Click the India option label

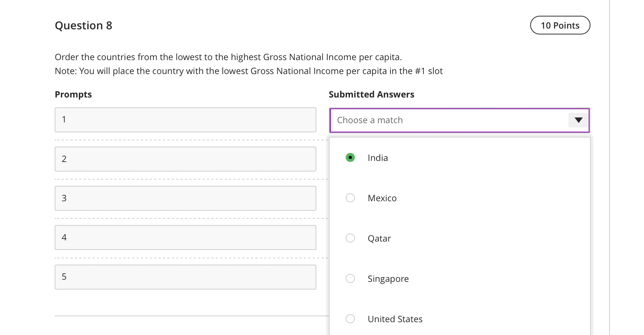pyautogui.click(x=377, y=158)
